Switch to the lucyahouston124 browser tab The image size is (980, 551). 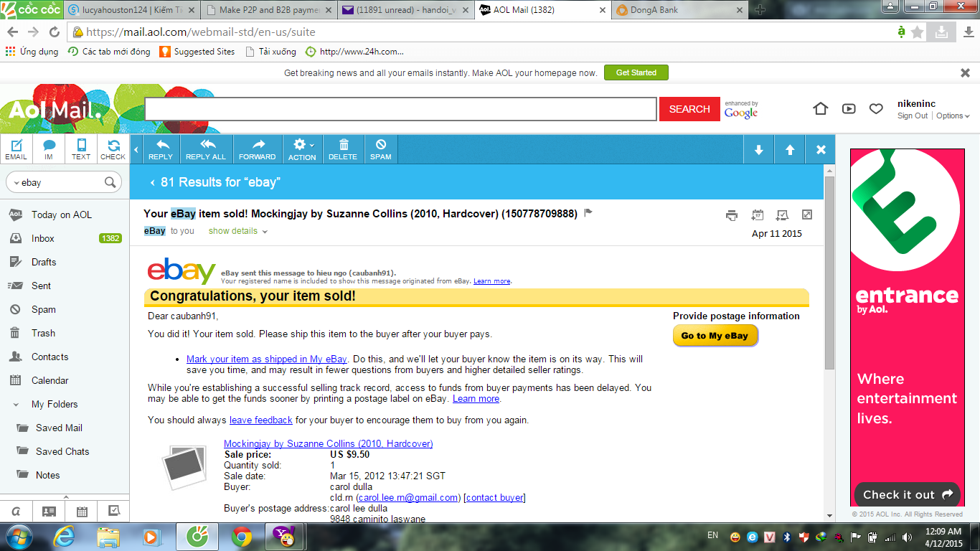131,10
